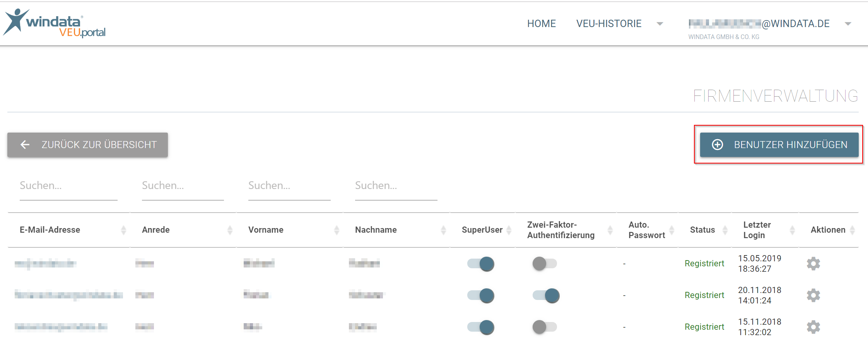Enable two-factor authentication for 15.05.2019 login row
This screenshot has height=339, width=868.
[545, 264]
